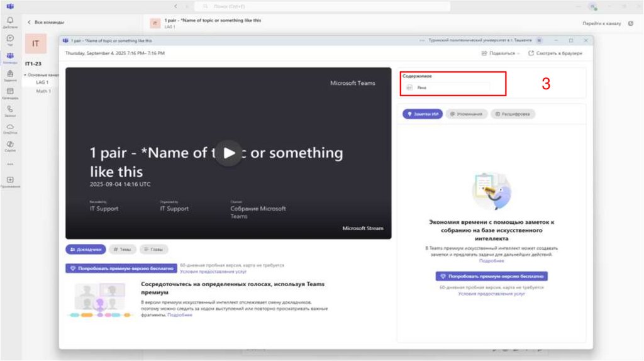
Task: Select the LAG 1 channel
Action: (x=42, y=82)
